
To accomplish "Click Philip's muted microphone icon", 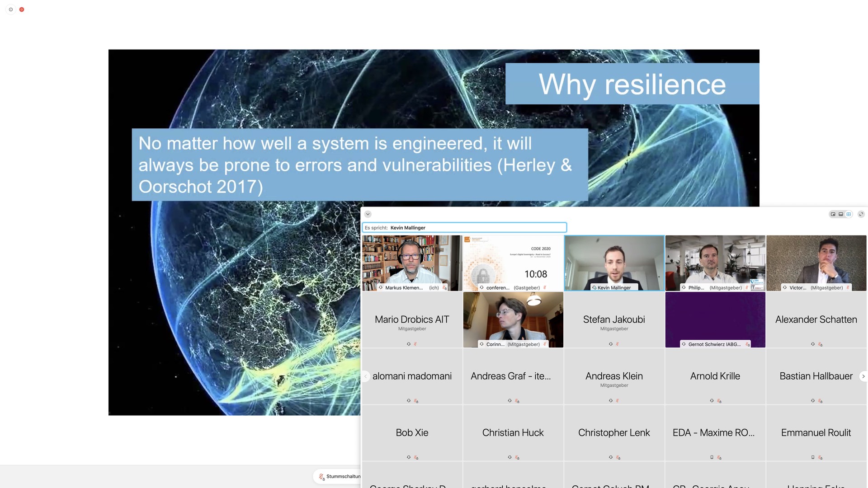I will click(747, 287).
